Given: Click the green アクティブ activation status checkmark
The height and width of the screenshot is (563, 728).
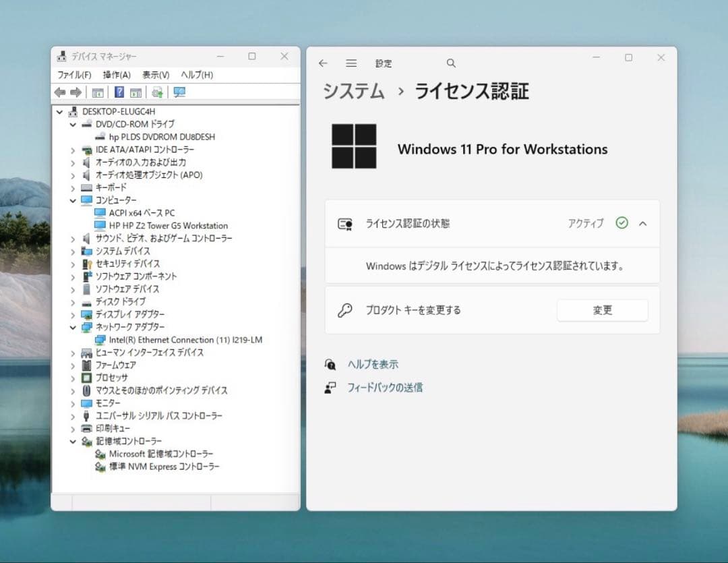Looking at the screenshot, I should click(622, 223).
